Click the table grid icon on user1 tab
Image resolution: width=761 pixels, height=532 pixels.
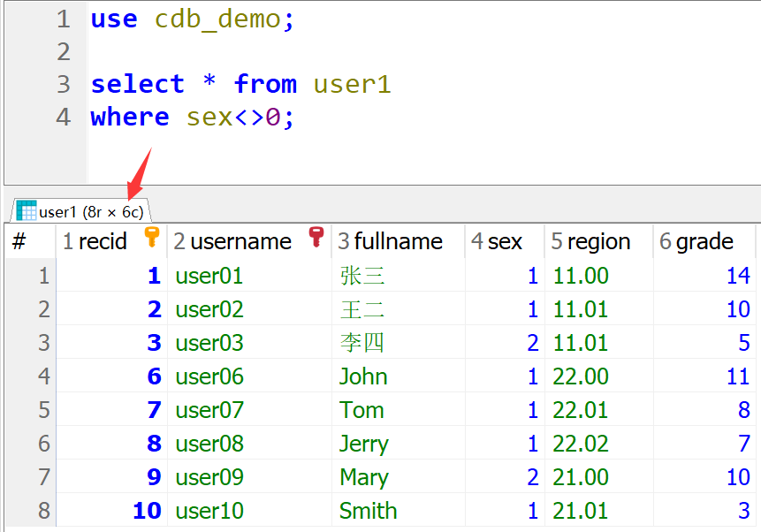(x=27, y=211)
